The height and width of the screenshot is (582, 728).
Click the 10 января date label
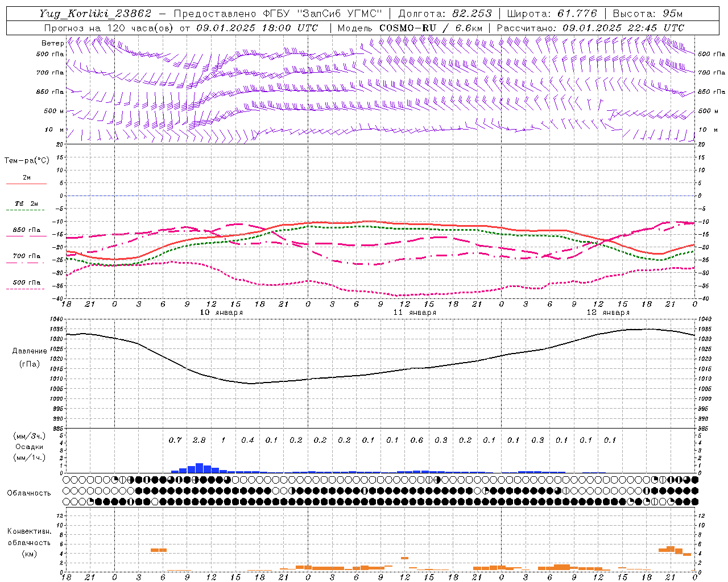(x=221, y=312)
